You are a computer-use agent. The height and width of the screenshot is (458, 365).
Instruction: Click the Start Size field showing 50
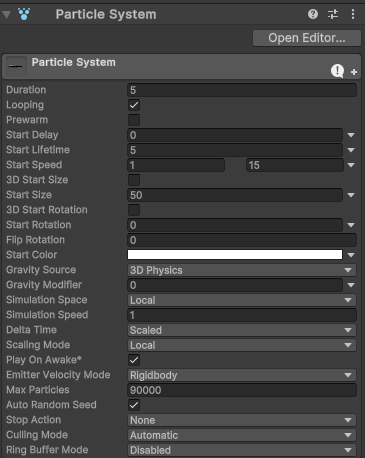[x=235, y=195]
